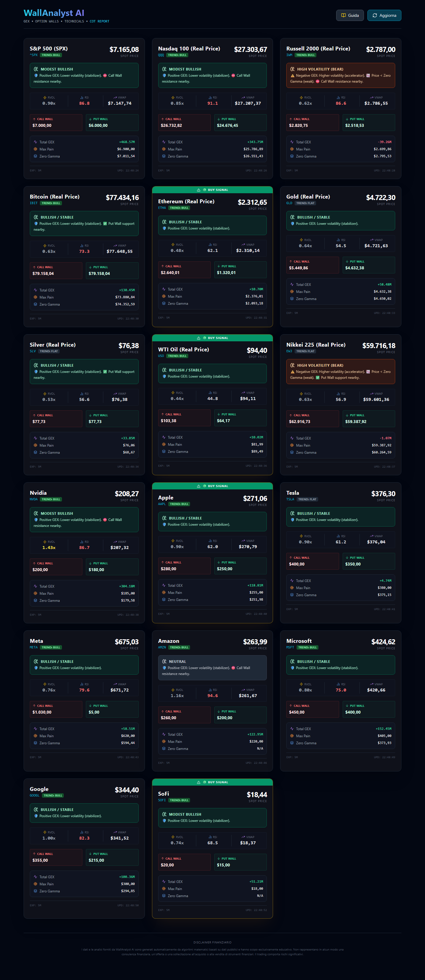
Task: Select the IBIT ticker under Bitcoin
Action: pyautogui.click(x=34, y=203)
